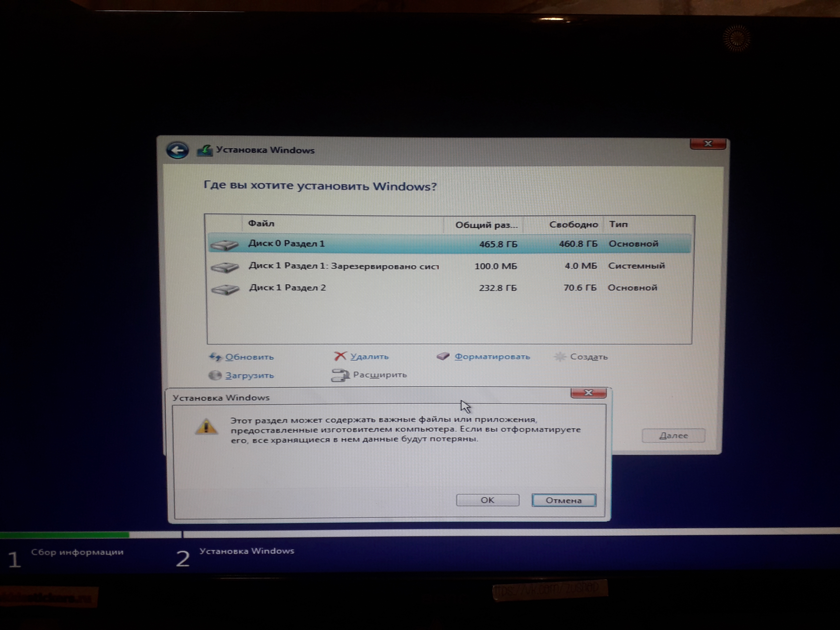Click the warning message text in dialog
Screen dimensions: 840x630
click(406, 430)
